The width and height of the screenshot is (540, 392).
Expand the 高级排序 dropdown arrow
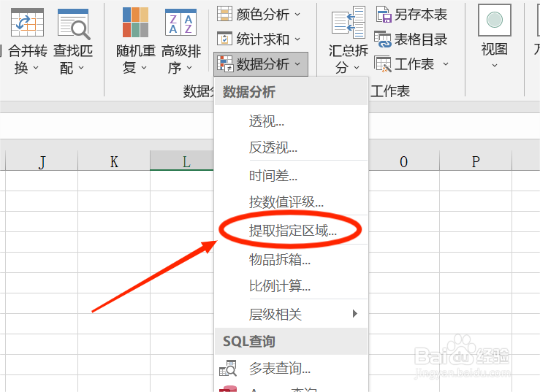click(x=189, y=68)
